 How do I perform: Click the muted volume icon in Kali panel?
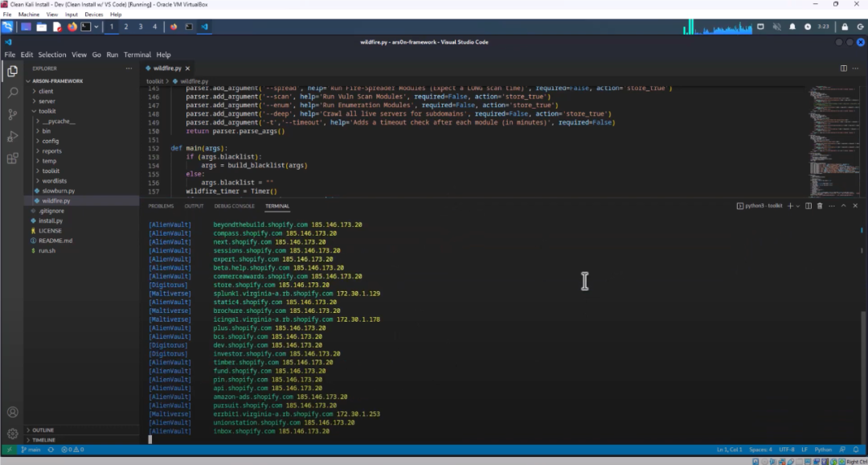[x=776, y=26]
